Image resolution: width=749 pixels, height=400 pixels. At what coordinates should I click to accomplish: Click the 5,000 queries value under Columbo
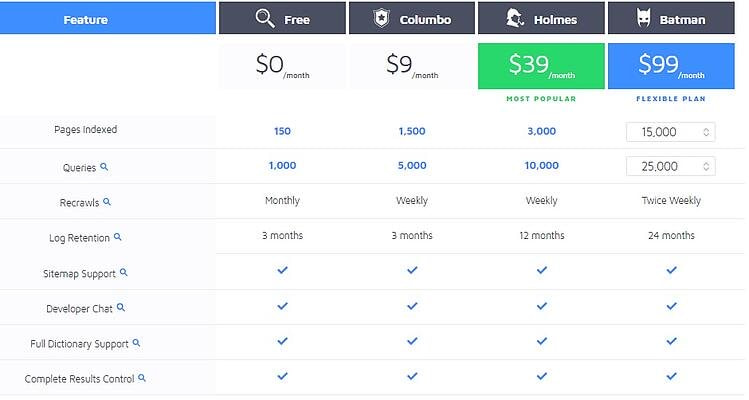(x=412, y=165)
